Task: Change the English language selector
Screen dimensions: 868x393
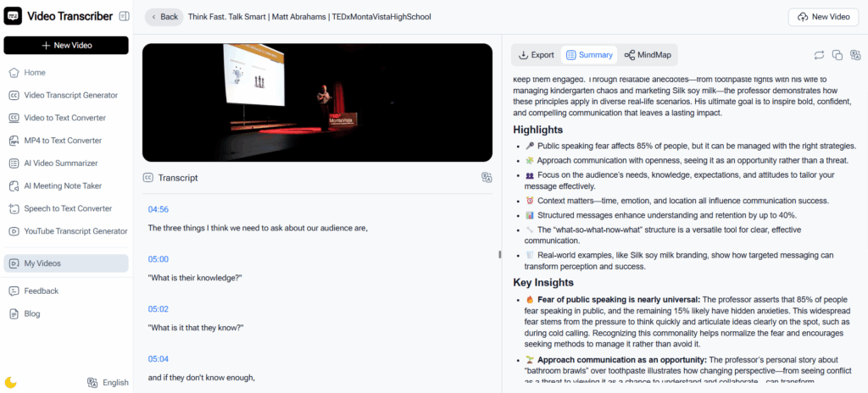Action: point(108,383)
